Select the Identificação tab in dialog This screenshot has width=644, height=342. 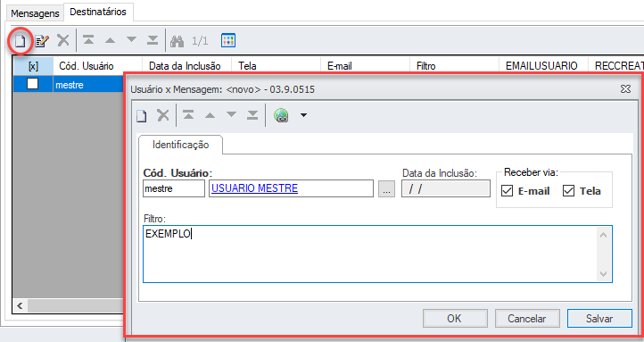click(x=181, y=145)
